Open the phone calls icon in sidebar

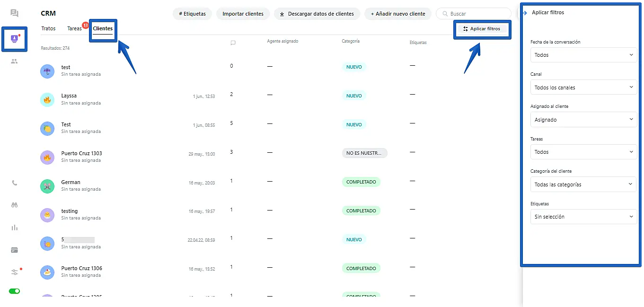pyautogui.click(x=15, y=183)
